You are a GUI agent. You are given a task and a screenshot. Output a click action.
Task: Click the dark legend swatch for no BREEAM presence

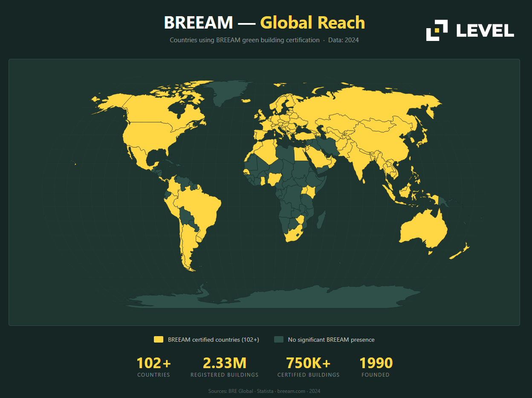(279, 340)
